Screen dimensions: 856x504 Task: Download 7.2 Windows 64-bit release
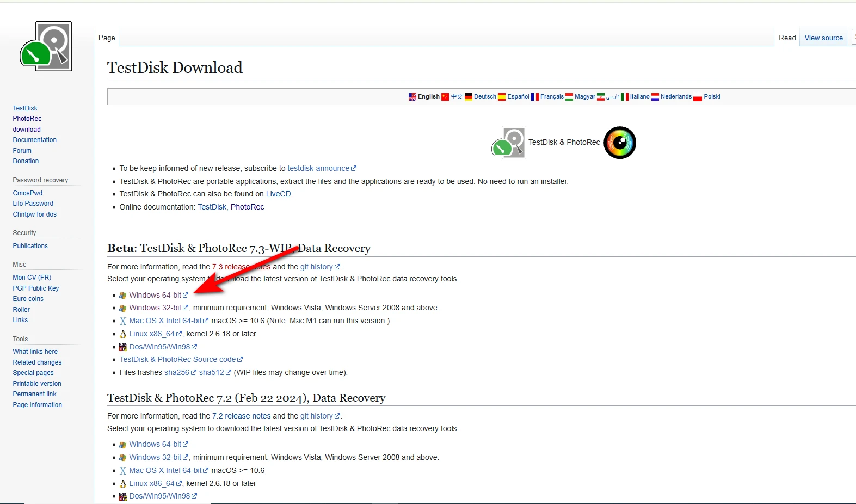click(158, 444)
